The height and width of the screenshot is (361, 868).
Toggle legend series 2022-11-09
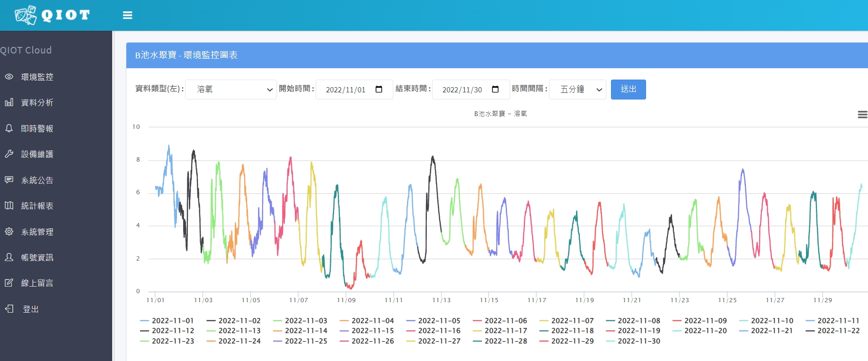700,321
